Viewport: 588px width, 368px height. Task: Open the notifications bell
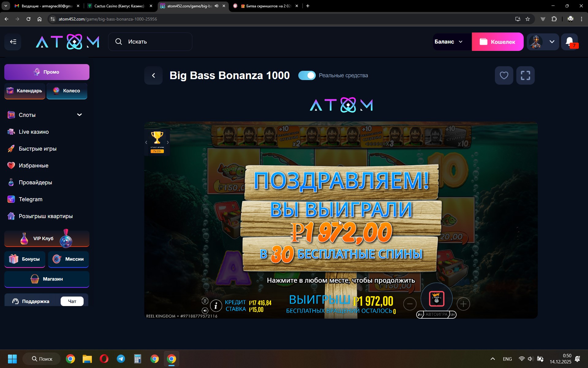click(x=570, y=42)
